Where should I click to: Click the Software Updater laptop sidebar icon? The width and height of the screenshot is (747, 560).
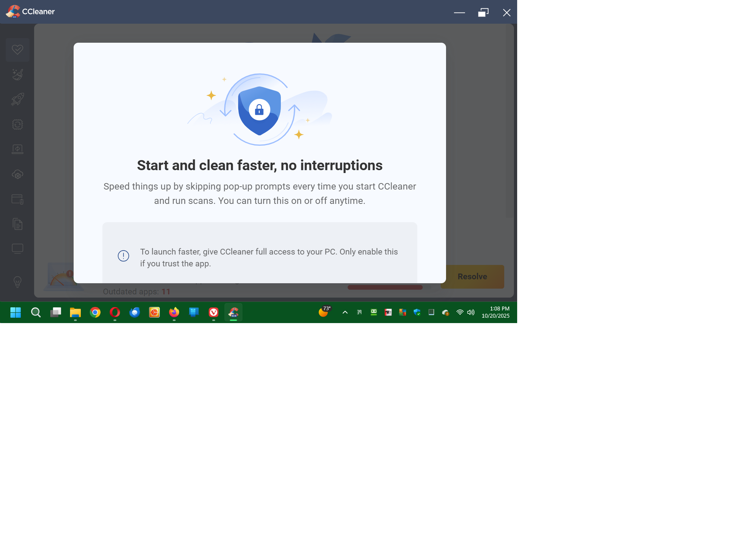17,149
